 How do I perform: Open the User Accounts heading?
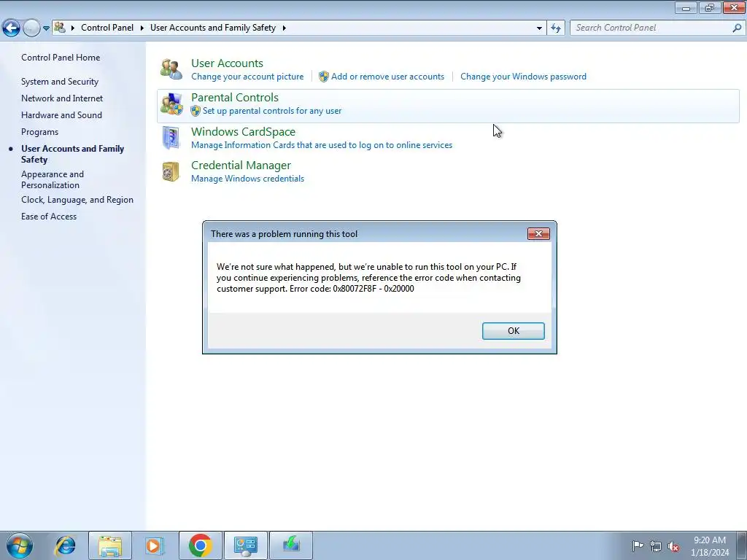227,63
